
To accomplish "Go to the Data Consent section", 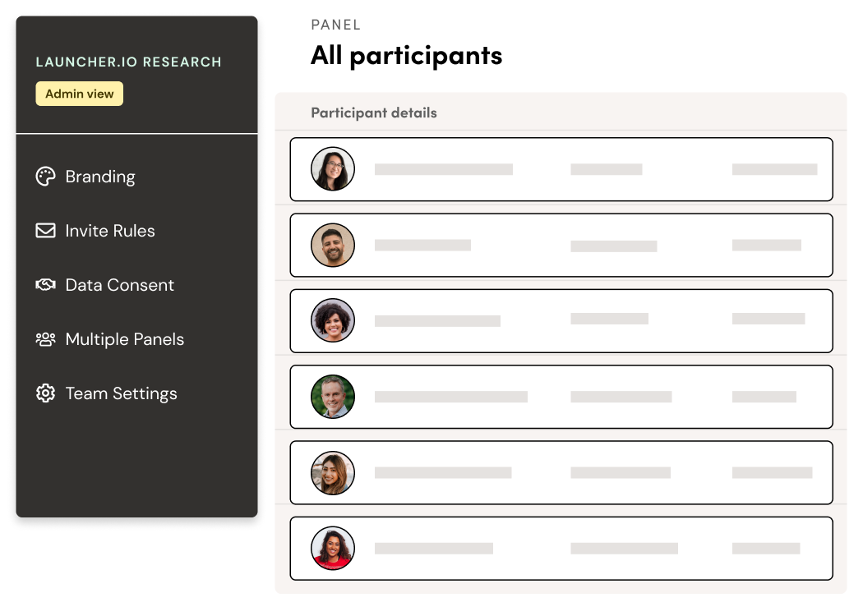I will click(120, 284).
